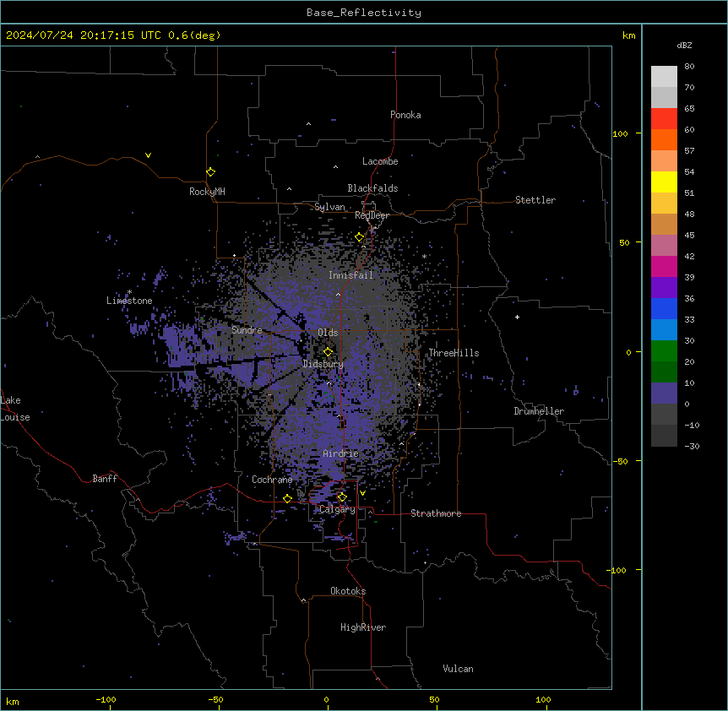Pick the blue 33-36 dBZ legend swatch
Screen dimensions: 728x711
pos(664,308)
